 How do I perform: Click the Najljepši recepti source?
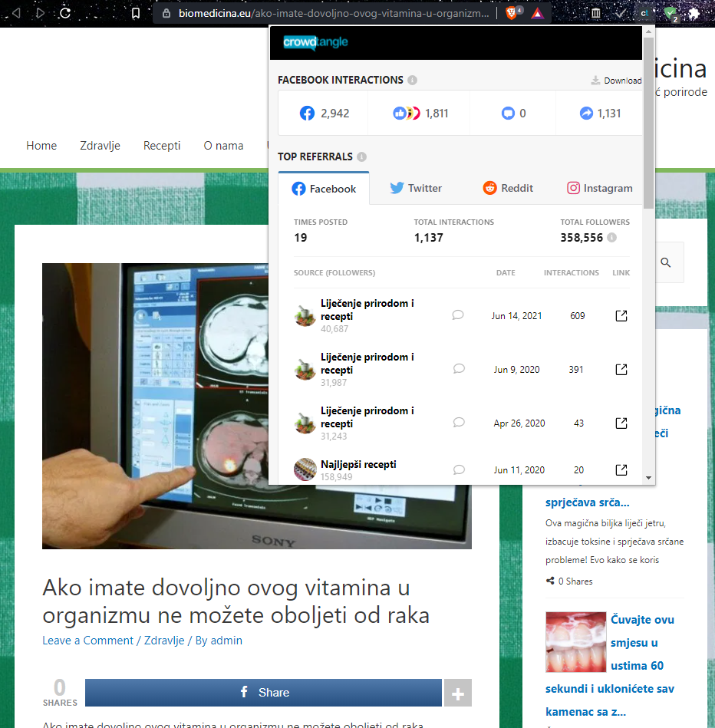(358, 464)
